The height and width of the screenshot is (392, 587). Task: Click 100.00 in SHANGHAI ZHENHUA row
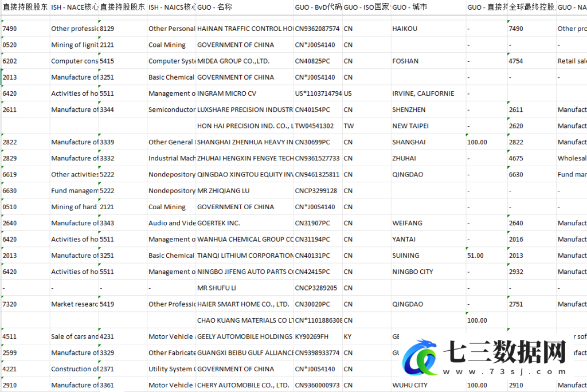pos(487,142)
